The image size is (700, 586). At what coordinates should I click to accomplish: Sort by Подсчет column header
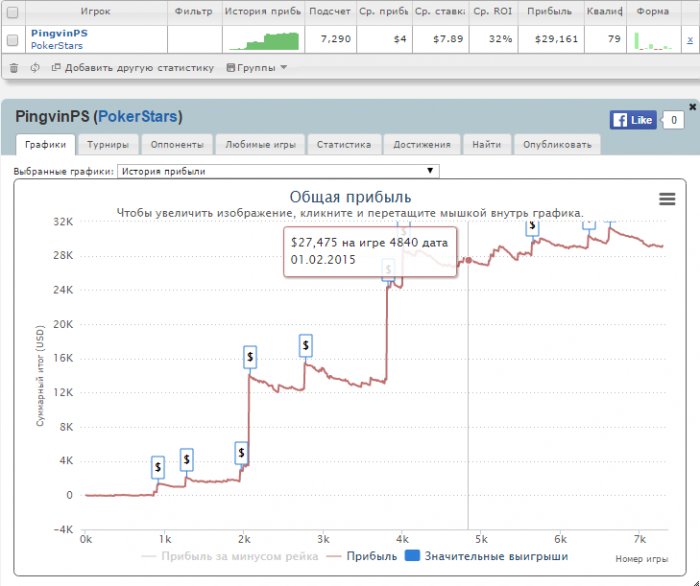coord(330,12)
